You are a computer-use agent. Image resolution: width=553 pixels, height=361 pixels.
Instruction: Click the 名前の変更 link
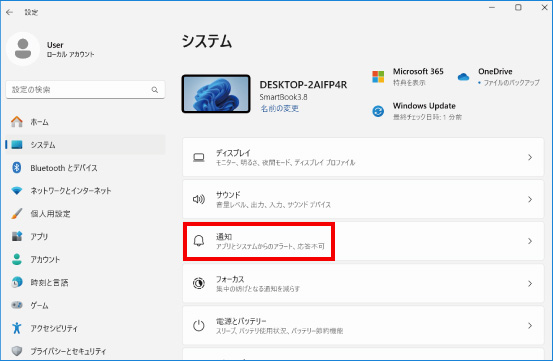tap(280, 108)
